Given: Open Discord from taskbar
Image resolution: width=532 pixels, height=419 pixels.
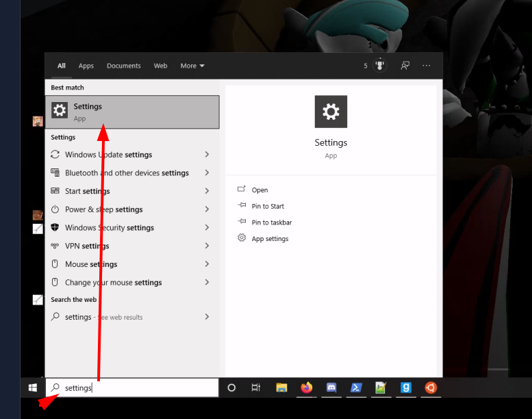Looking at the screenshot, I should coord(331,388).
